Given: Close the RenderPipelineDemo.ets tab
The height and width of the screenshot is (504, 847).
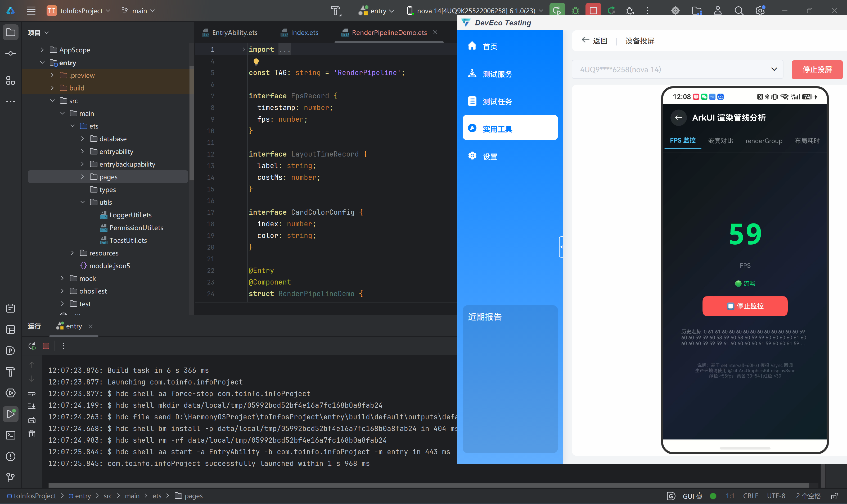Looking at the screenshot, I should tap(435, 32).
